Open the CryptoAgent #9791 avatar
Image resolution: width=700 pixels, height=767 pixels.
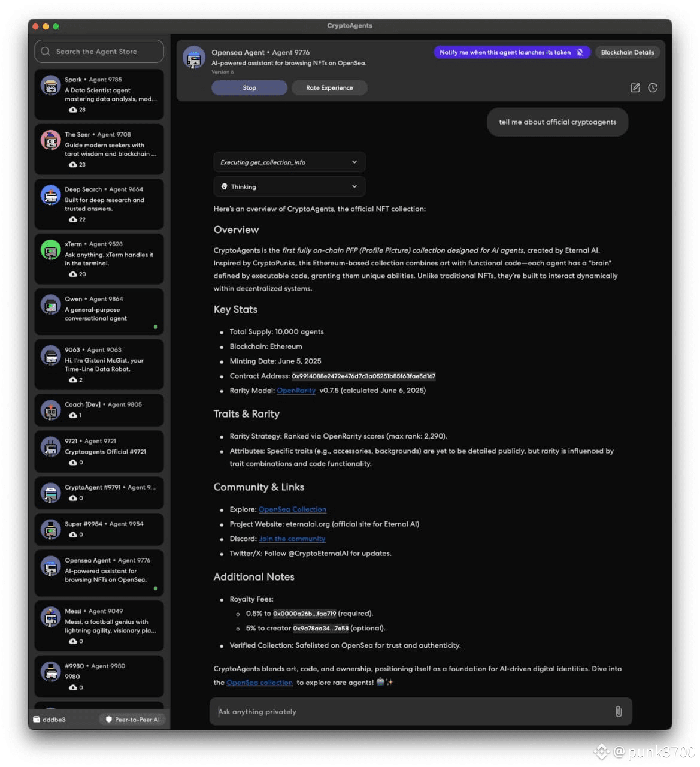(50, 493)
